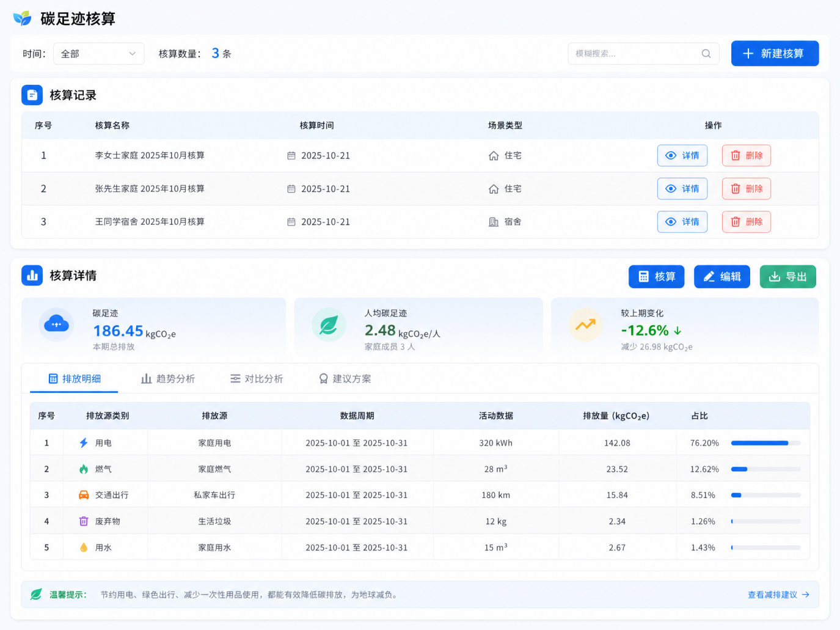Click the 私家车出行 source cell
Screen dimensions: 840x630
[x=214, y=495]
